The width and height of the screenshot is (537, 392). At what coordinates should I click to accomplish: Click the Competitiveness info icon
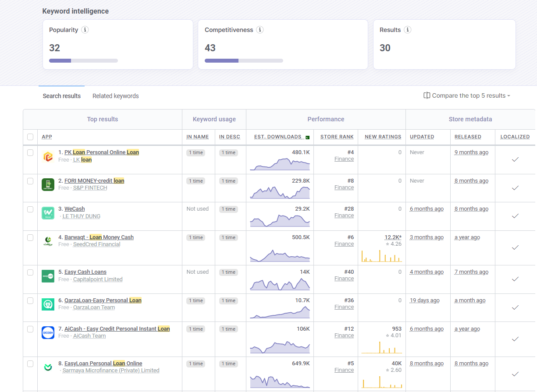pos(260,30)
